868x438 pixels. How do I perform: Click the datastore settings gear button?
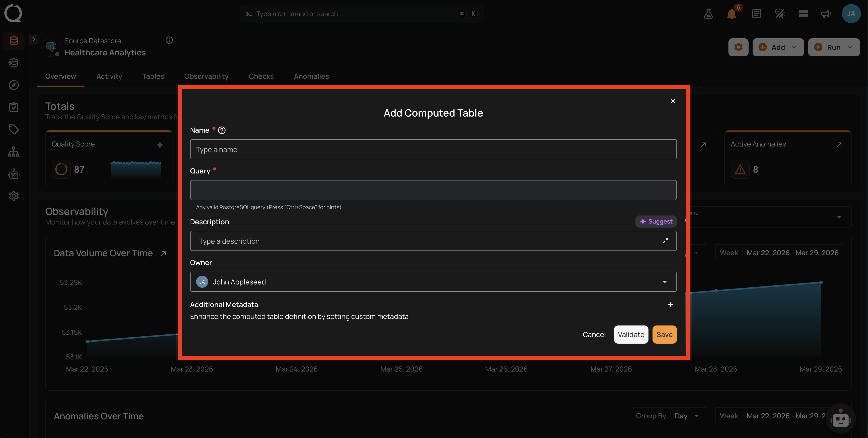738,47
